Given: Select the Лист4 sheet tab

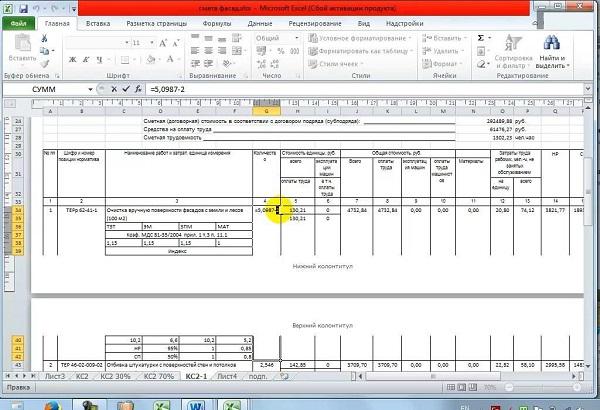Looking at the screenshot, I should [x=227, y=376].
